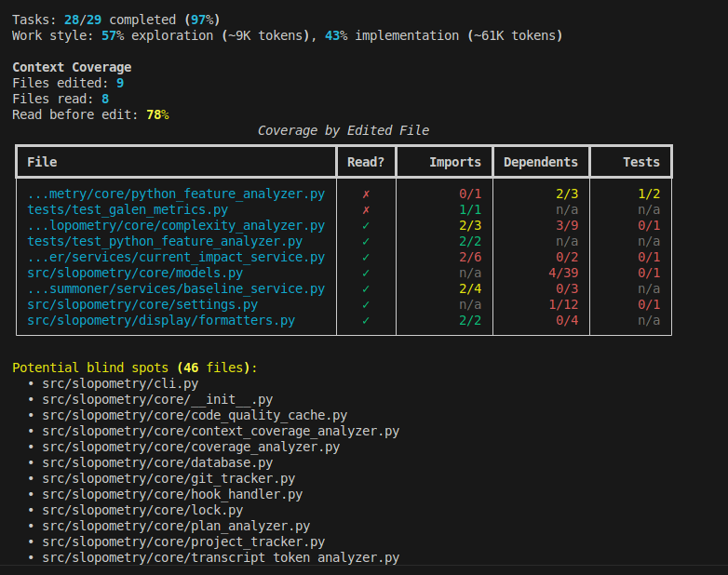The height and width of the screenshot is (575, 728).
Task: Click the 57% exploration figure
Action: click(x=113, y=35)
